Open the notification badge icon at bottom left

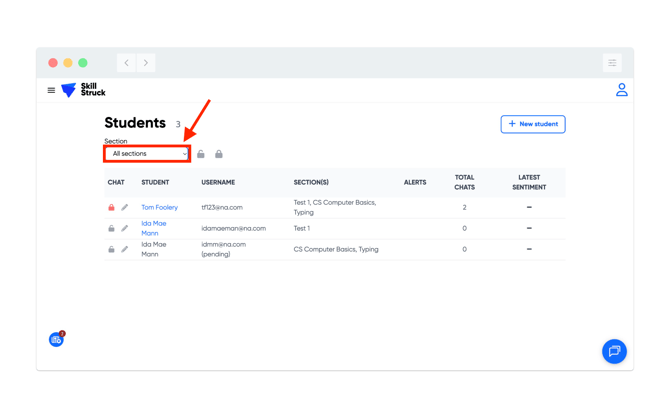pyautogui.click(x=57, y=340)
